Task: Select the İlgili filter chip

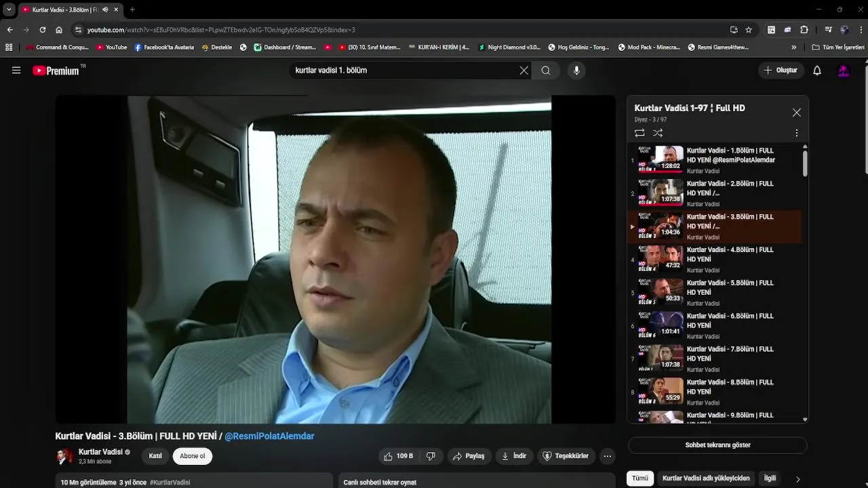Action: tap(770, 478)
